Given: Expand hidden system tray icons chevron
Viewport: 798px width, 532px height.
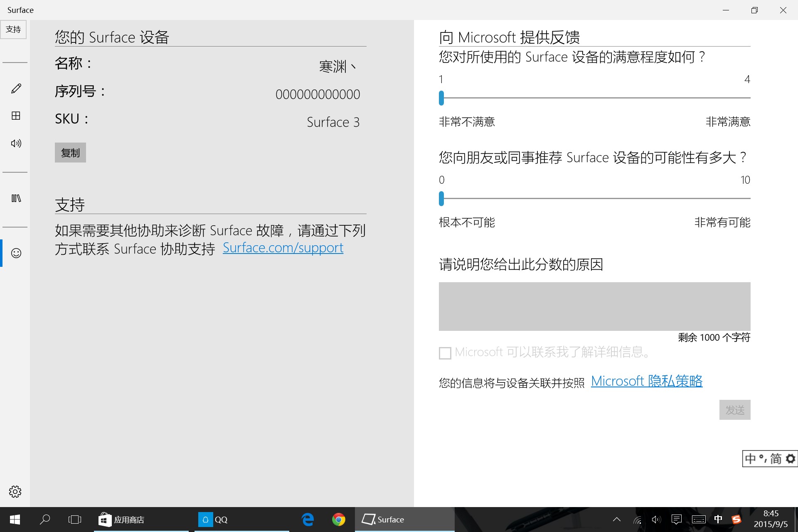Looking at the screenshot, I should tap(617, 520).
